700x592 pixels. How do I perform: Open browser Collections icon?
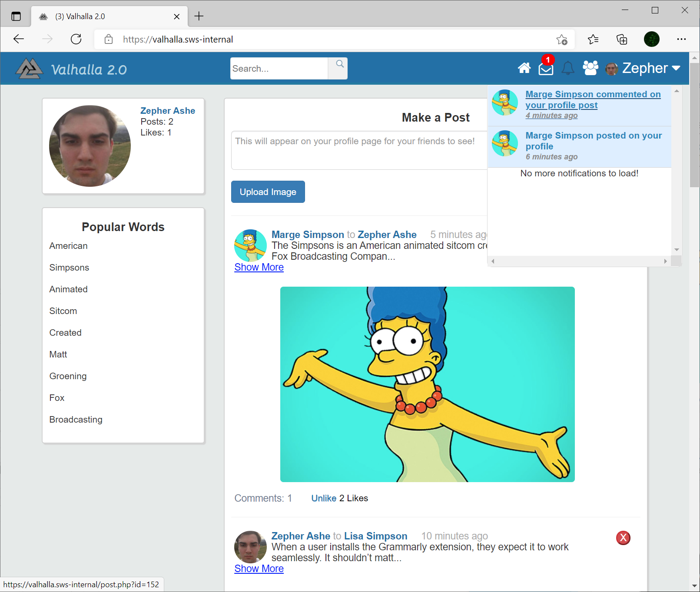point(622,40)
